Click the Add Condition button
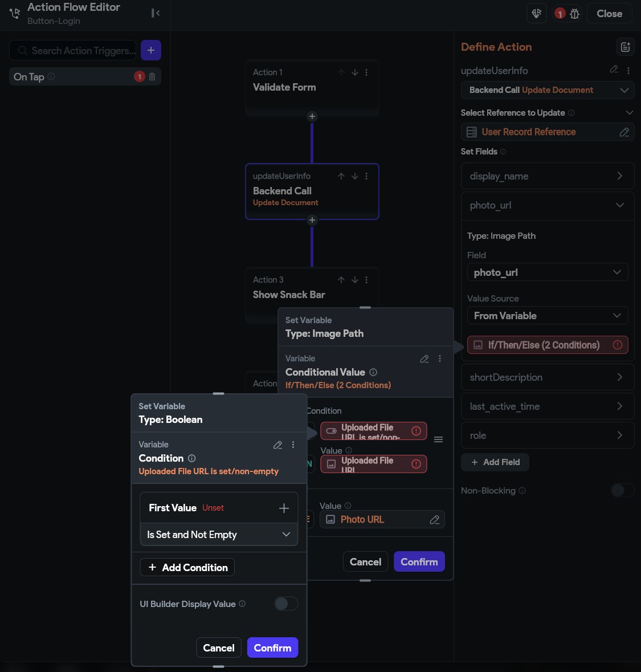The image size is (641, 672). click(187, 568)
